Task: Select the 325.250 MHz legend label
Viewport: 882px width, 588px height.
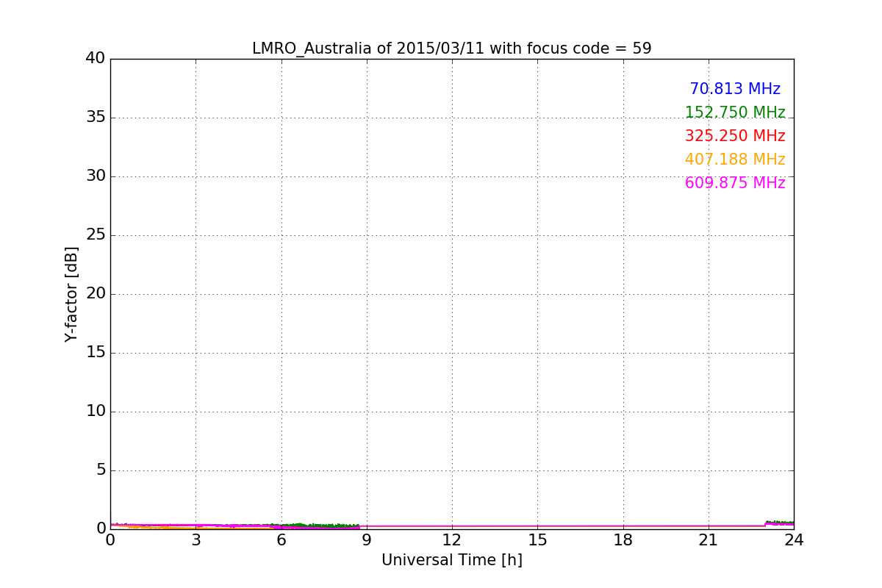Action: (735, 136)
